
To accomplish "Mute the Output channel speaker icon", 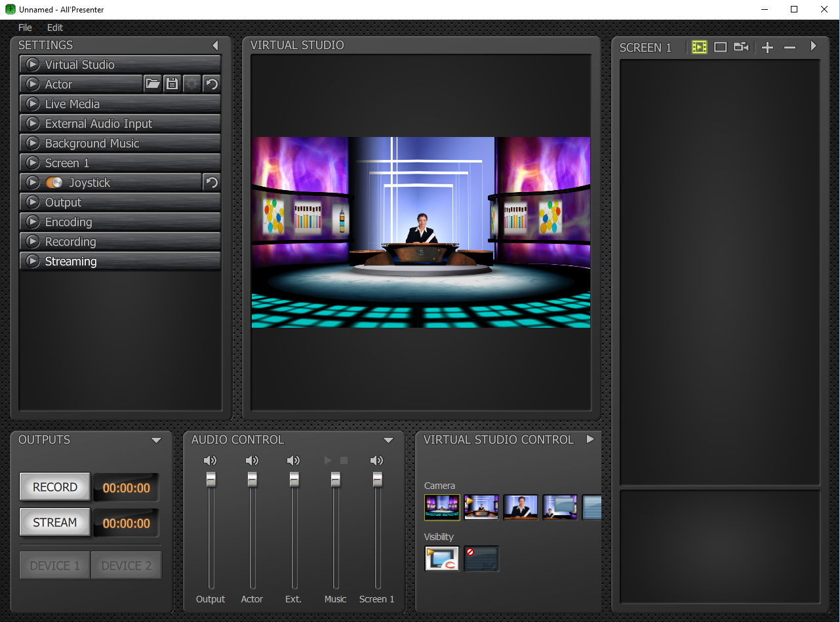I will click(x=210, y=461).
